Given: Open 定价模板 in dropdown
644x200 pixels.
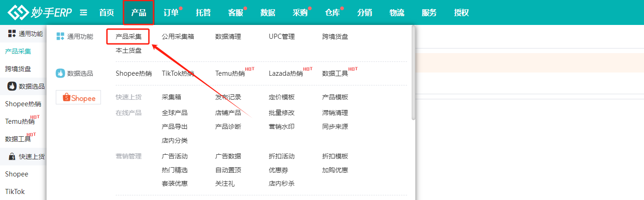Looking at the screenshot, I should point(282,97).
